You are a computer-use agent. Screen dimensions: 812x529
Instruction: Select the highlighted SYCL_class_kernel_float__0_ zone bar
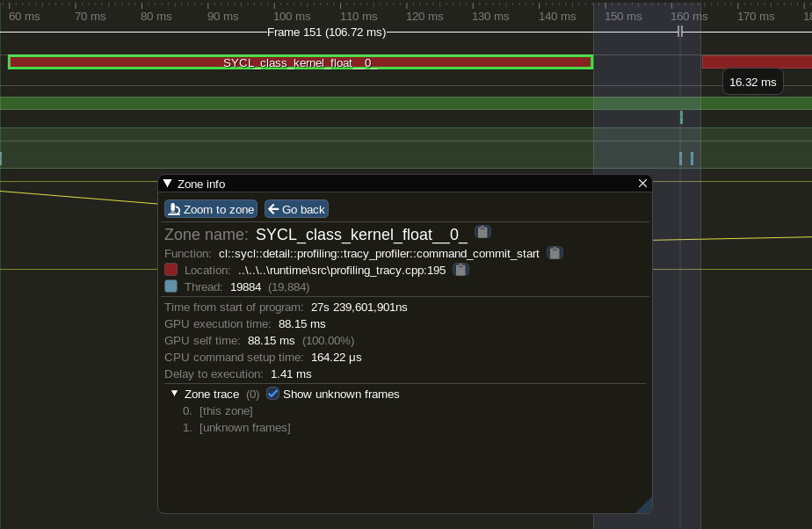coord(300,62)
